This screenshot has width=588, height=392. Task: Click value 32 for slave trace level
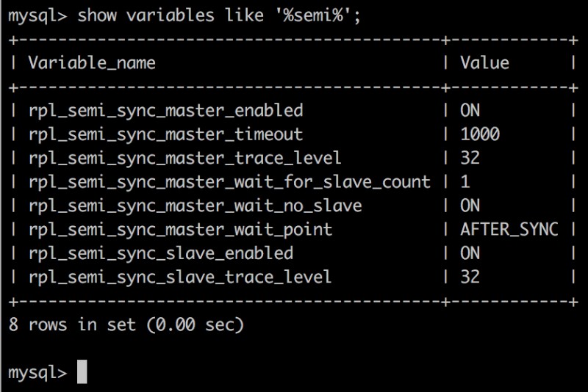click(x=470, y=277)
